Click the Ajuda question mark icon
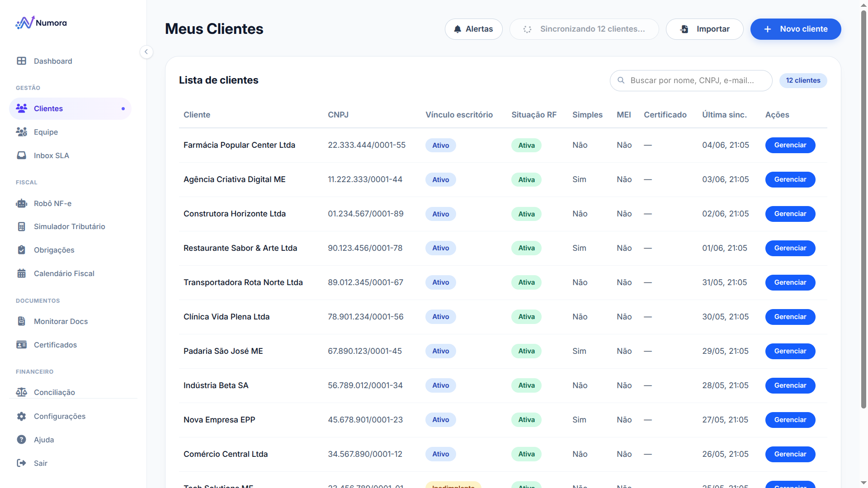This screenshot has height=488, width=868. (21, 440)
